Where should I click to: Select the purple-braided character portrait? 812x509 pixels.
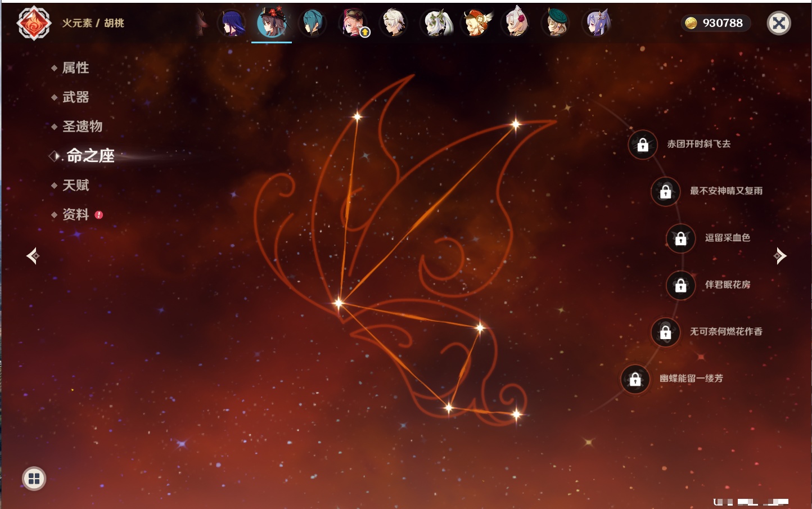232,24
